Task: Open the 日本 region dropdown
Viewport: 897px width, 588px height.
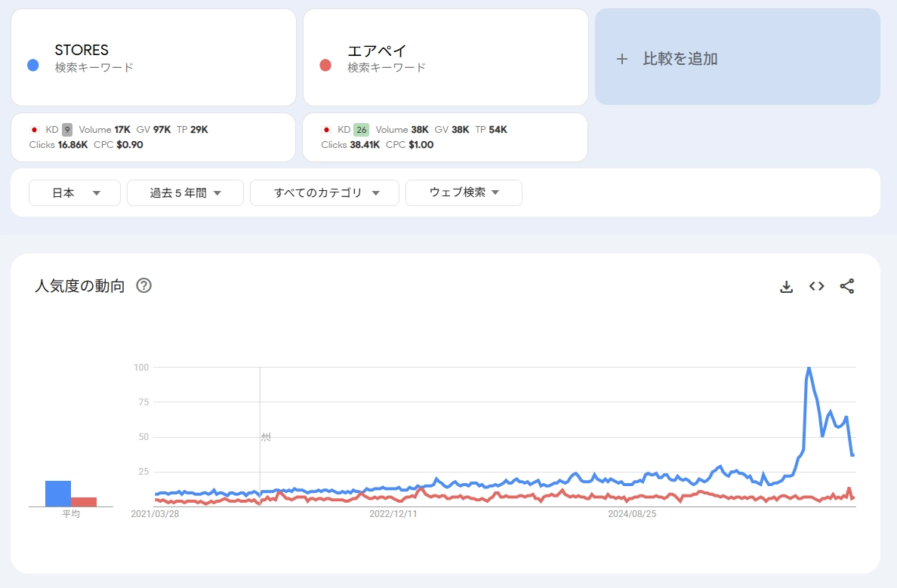Action: tap(75, 192)
